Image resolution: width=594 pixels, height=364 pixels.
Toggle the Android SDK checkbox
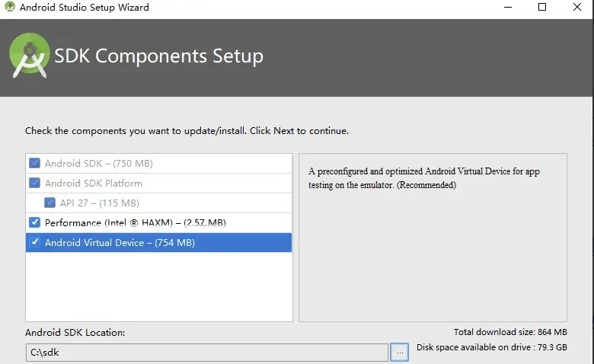coord(34,163)
